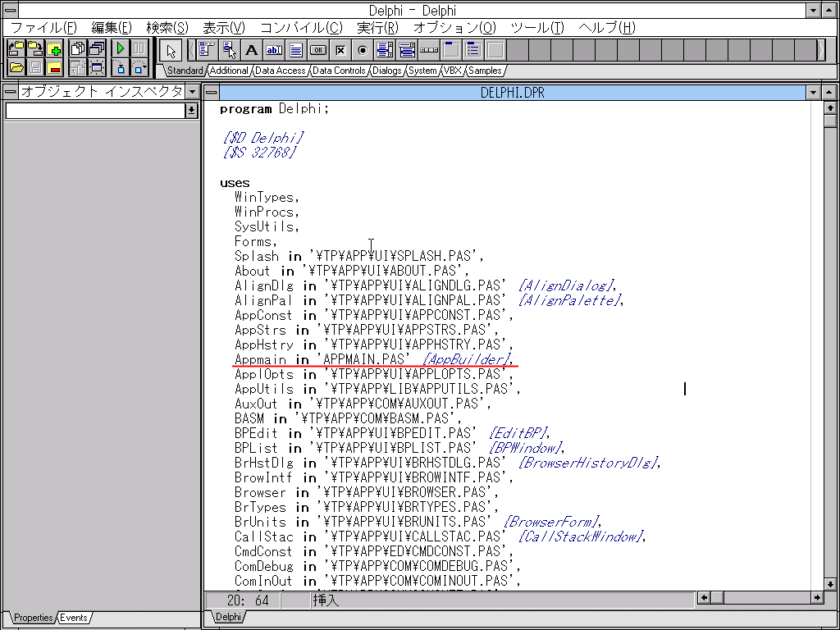Select the pointer arrow palette tool

pos(171,51)
